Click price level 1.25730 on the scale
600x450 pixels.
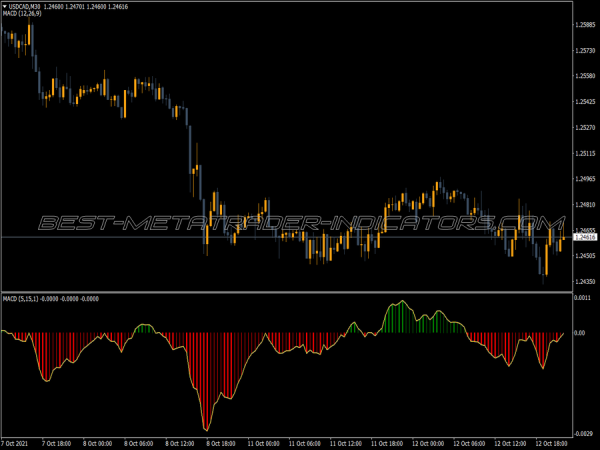(585, 51)
